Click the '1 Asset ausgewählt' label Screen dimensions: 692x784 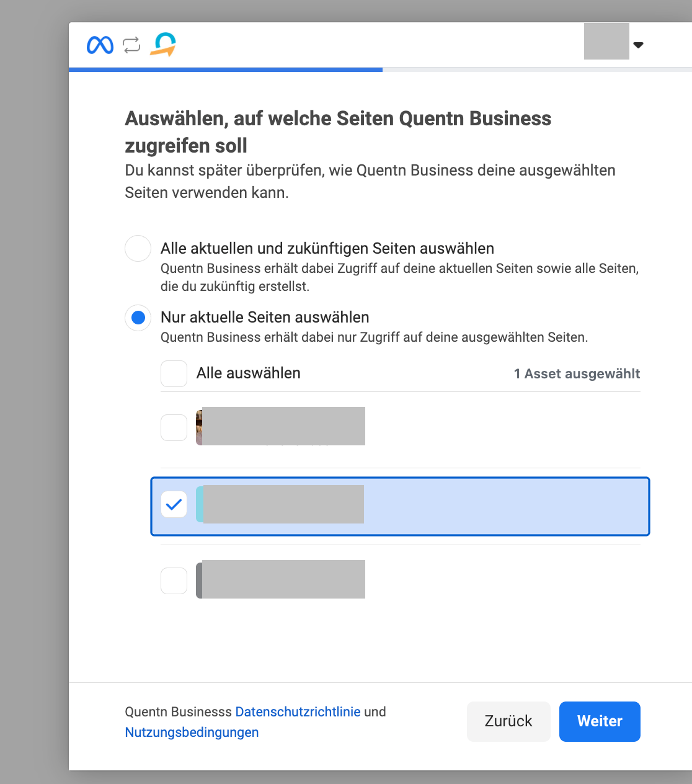pyautogui.click(x=577, y=373)
